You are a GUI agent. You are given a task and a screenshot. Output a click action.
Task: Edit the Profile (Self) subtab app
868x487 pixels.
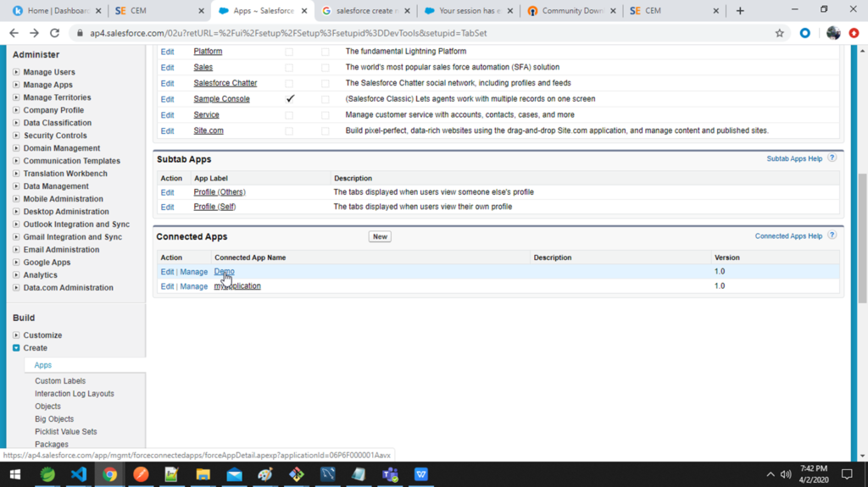[x=167, y=207]
